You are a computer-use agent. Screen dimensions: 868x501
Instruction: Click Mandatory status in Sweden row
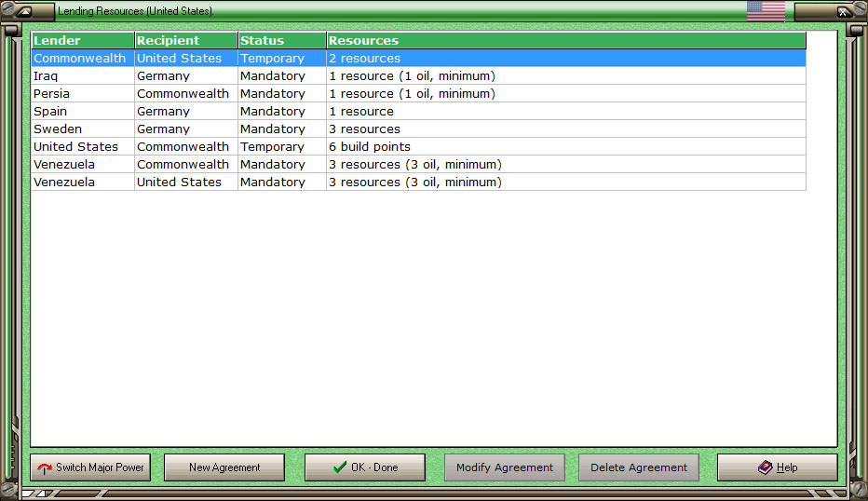(282, 129)
